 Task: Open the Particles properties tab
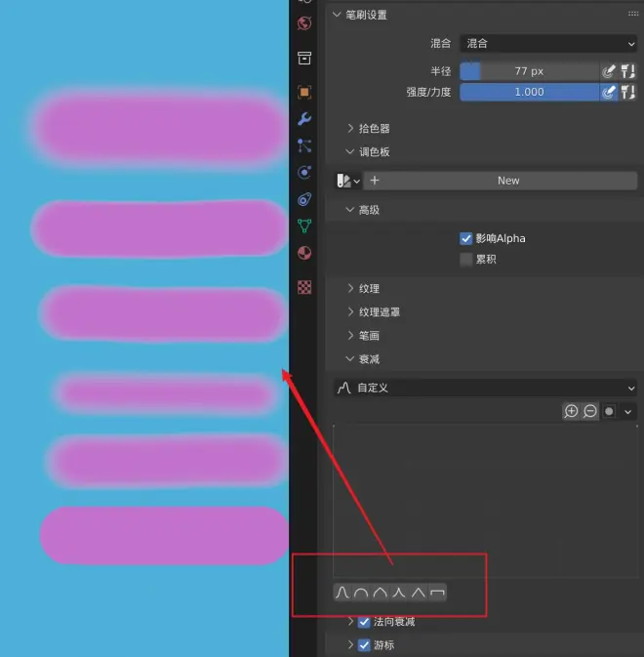304,145
